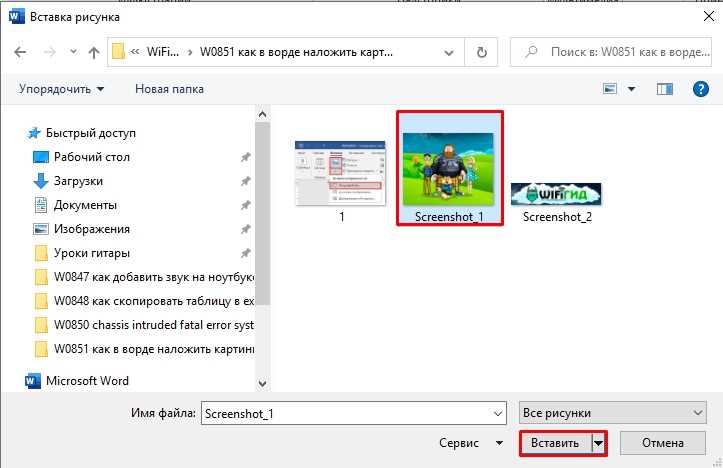Click the folder icon in address bar
This screenshot has height=468, width=723.
click(x=119, y=52)
